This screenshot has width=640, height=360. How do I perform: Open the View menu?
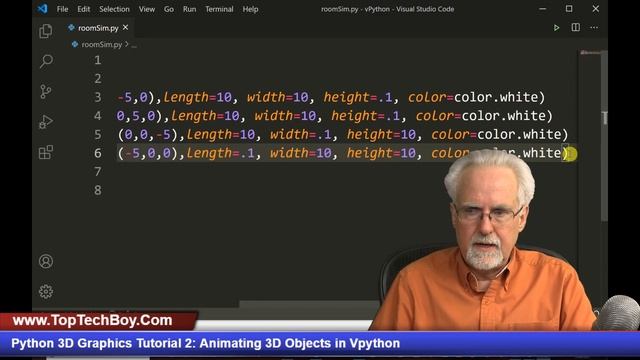pos(147,9)
